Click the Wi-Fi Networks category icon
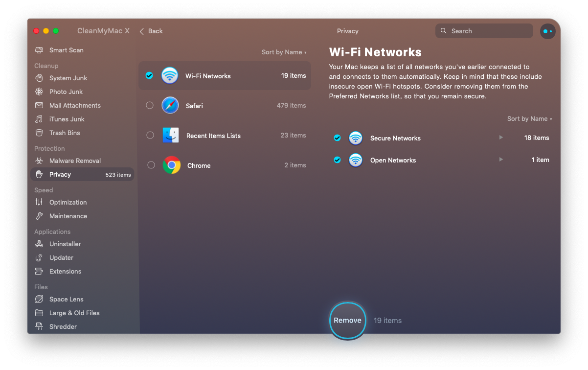 (x=170, y=76)
